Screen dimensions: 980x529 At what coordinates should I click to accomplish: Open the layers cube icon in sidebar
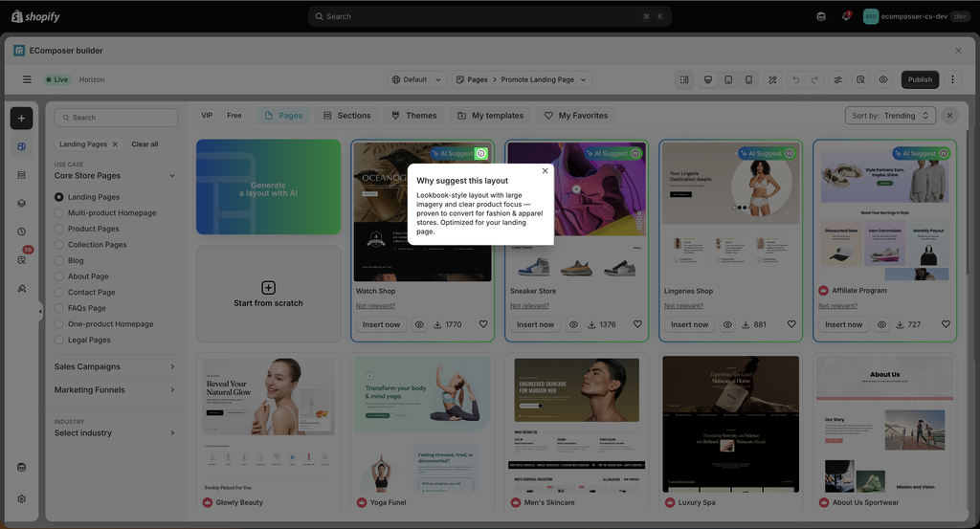[x=21, y=203]
